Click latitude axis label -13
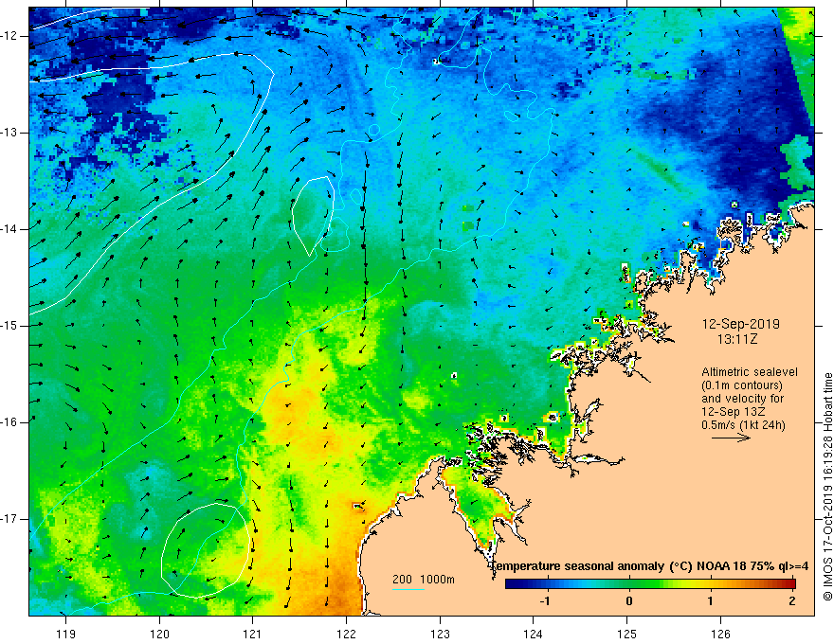Screen dimensions: 834x644 (x=10, y=133)
